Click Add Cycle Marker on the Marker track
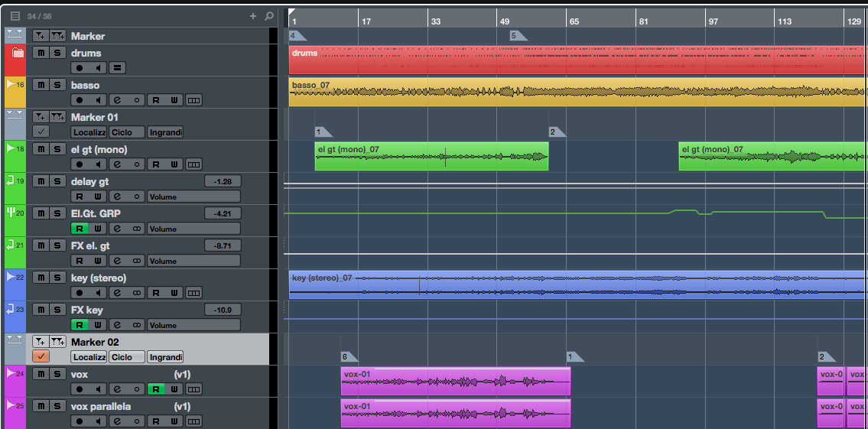868x429 pixels. [x=57, y=36]
